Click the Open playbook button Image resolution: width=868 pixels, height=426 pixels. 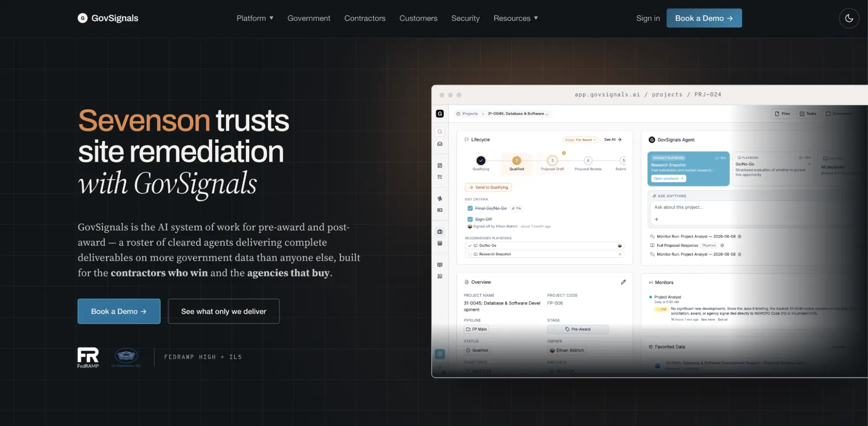pyautogui.click(x=668, y=179)
